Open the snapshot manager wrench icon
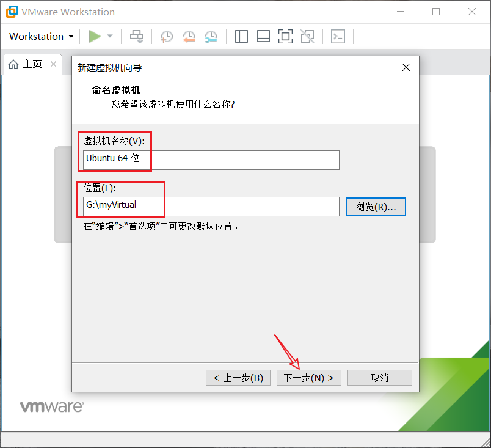This screenshot has width=491, height=448. 211,36
